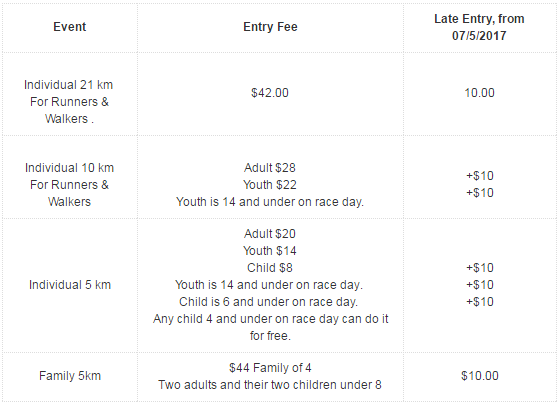This screenshot has width=558, height=404.
Task: Select the $44 Family of 4 text
Action: click(270, 368)
